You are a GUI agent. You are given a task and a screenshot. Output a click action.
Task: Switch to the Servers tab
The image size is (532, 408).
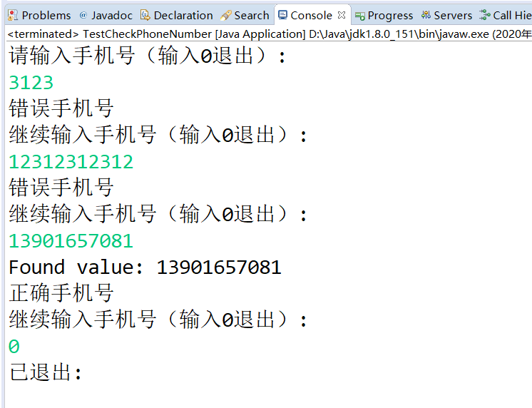pos(446,15)
